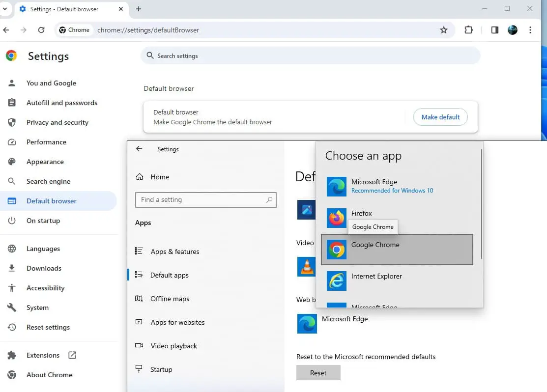Bookmark this page with the star icon
This screenshot has height=392, width=547.
click(444, 30)
